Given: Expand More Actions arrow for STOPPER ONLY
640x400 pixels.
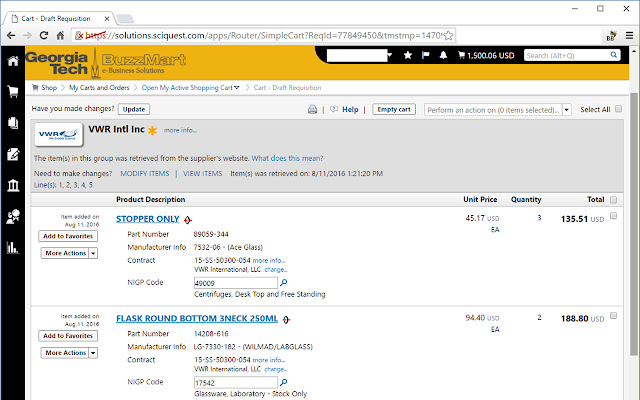Looking at the screenshot, I should pos(93,253).
